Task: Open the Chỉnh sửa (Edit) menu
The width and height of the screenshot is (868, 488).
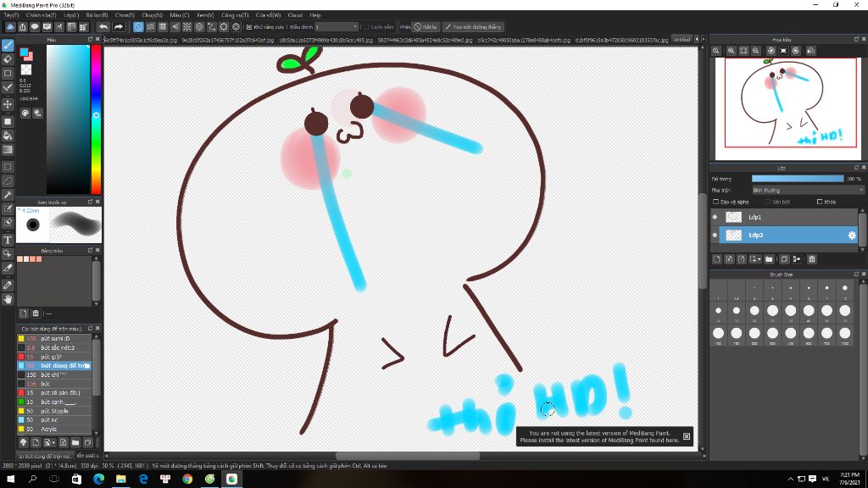Action: coord(41,15)
